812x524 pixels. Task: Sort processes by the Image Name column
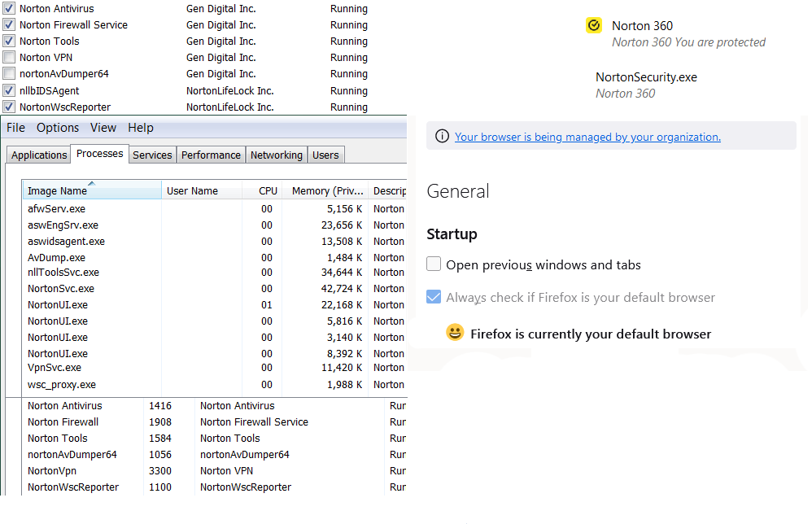tap(58, 190)
